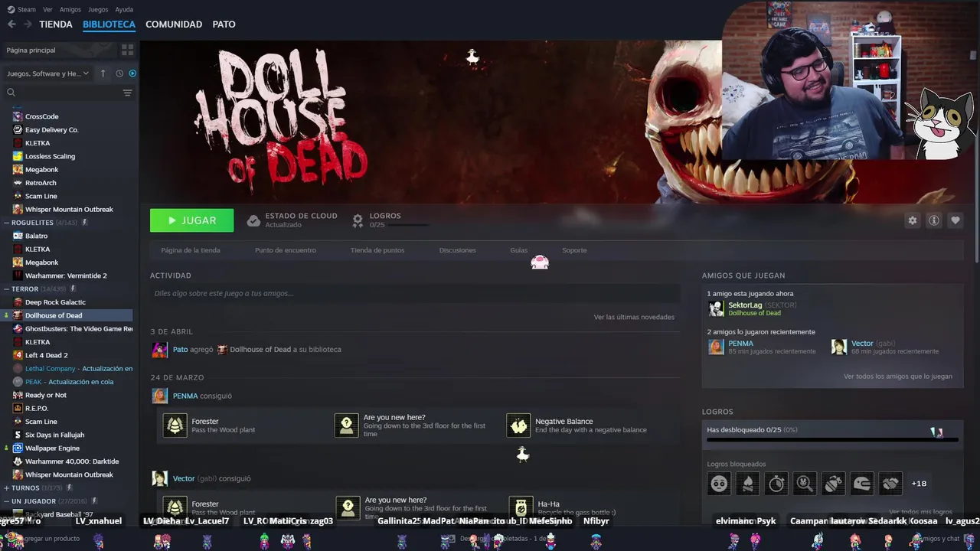
Task: Click the Negative Balance achievement icon
Action: coord(518,425)
